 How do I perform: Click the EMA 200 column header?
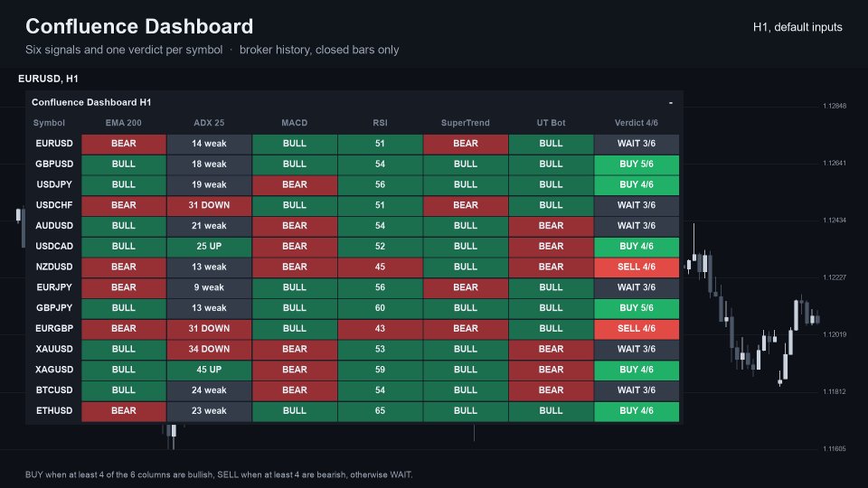point(124,123)
